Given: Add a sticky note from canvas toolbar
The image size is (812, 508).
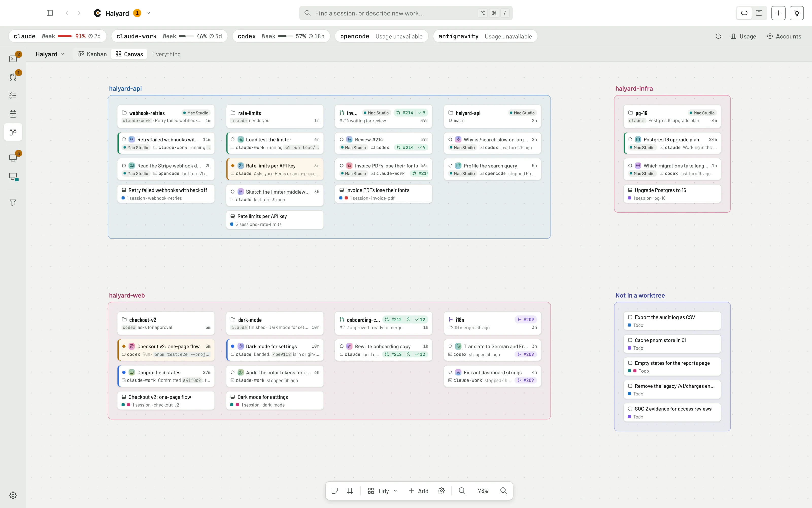Looking at the screenshot, I should point(334,491).
